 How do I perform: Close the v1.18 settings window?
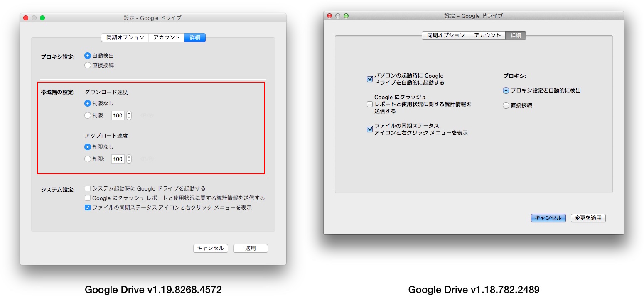[x=329, y=16]
